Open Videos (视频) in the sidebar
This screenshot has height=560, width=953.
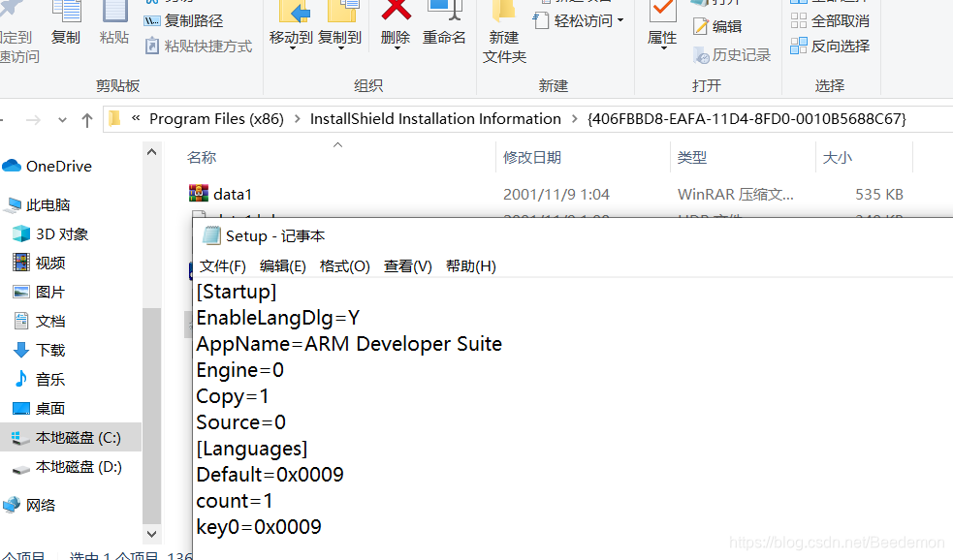coord(40,263)
